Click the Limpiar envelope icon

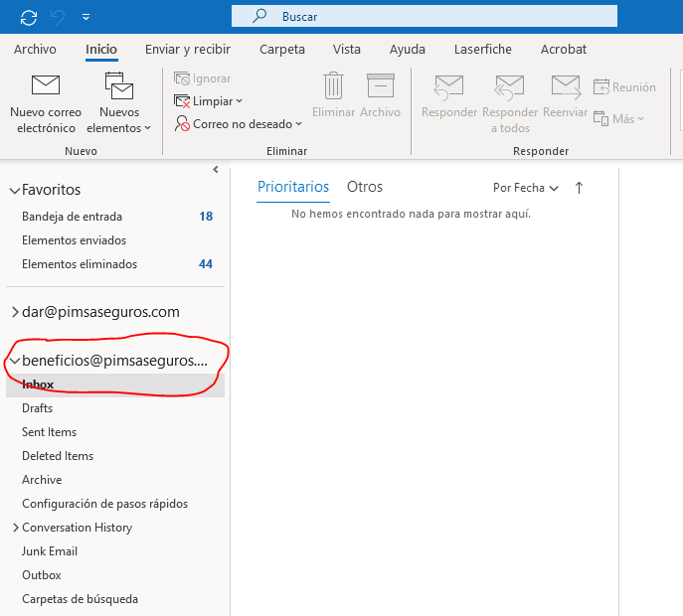tap(182, 101)
